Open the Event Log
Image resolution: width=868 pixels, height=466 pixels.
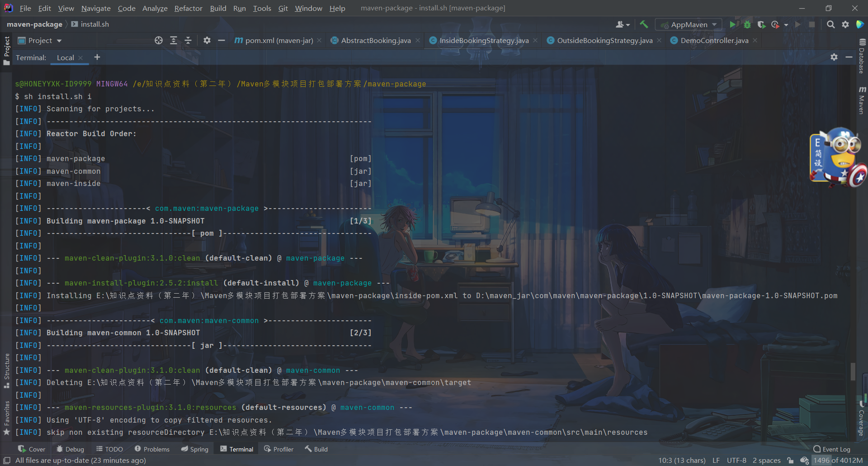pos(832,449)
